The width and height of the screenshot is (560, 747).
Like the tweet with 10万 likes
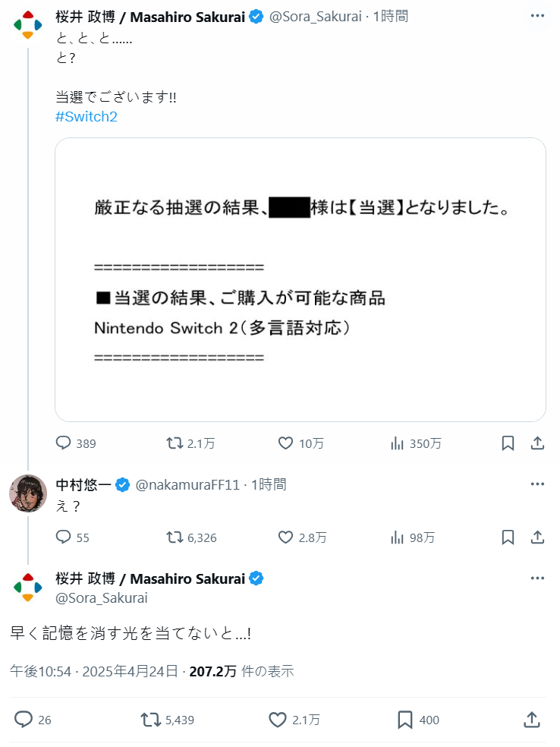(x=286, y=443)
